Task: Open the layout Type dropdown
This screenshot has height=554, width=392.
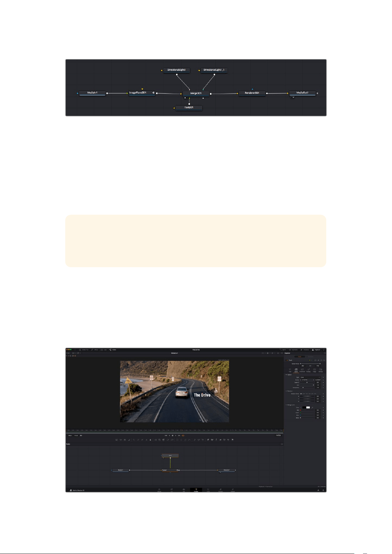Action: 310,377
